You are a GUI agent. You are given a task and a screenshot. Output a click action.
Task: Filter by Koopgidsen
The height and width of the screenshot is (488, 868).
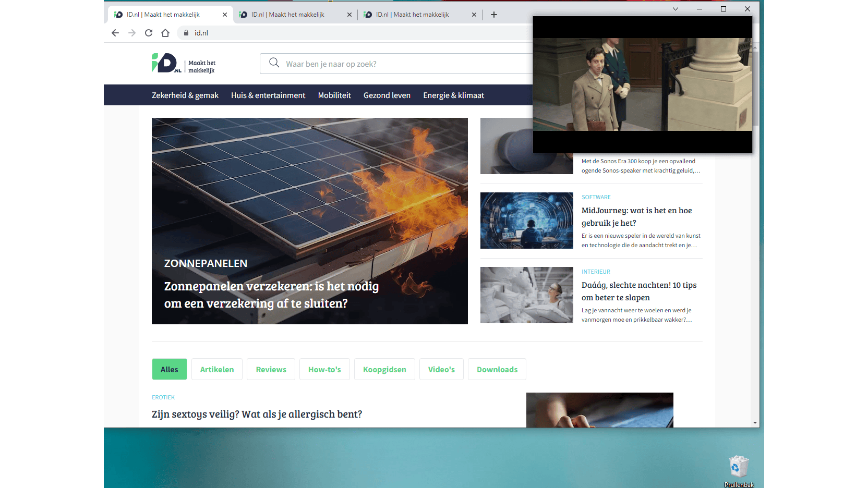[384, 369]
